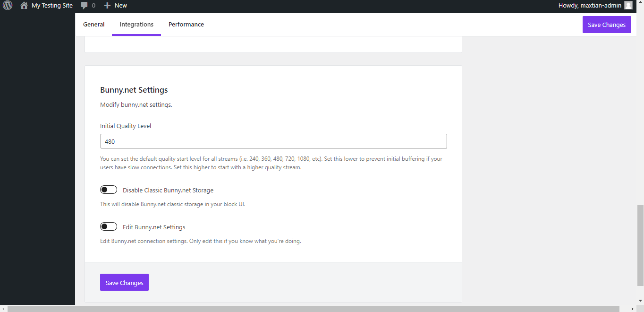Click the text 'Modify bunny.net settings.'
This screenshot has width=644, height=312.
coord(136,104)
